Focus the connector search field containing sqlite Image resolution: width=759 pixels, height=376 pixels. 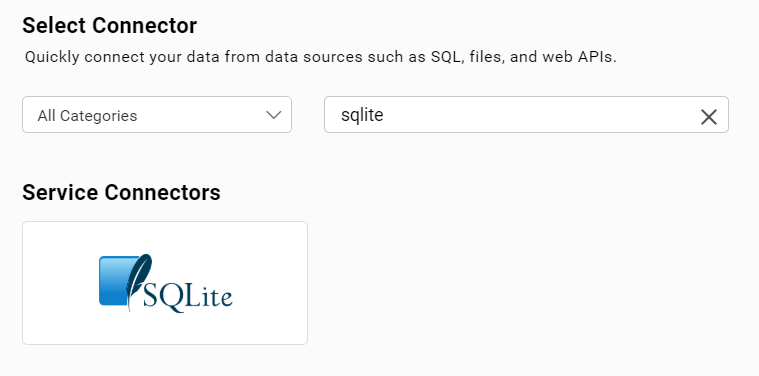526,115
